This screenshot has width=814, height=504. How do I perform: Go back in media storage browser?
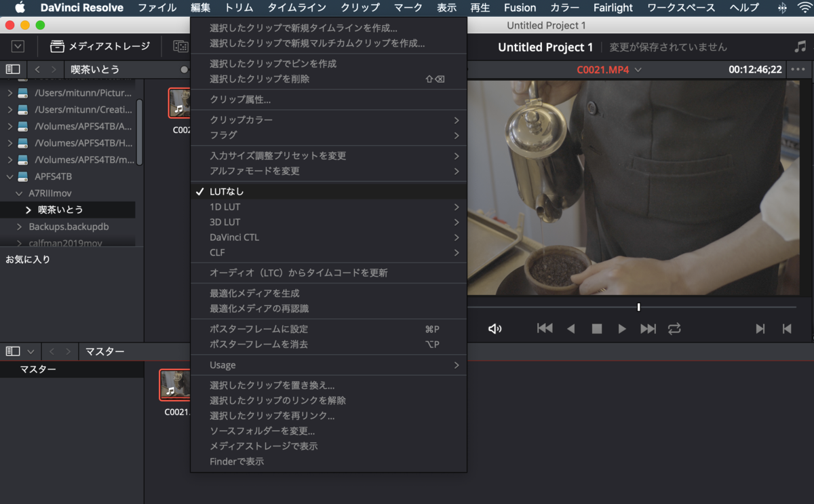click(37, 69)
